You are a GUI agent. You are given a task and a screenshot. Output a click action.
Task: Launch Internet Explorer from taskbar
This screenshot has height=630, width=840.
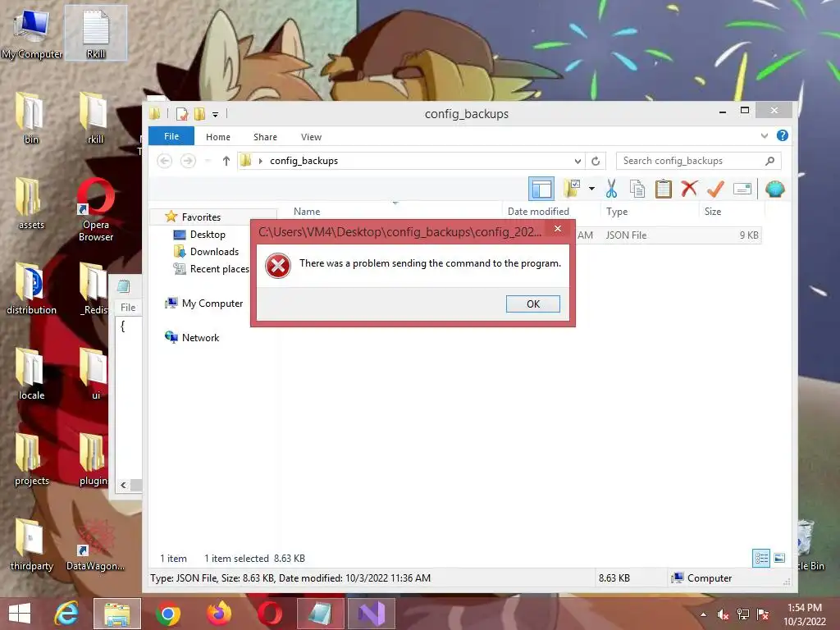click(x=66, y=614)
